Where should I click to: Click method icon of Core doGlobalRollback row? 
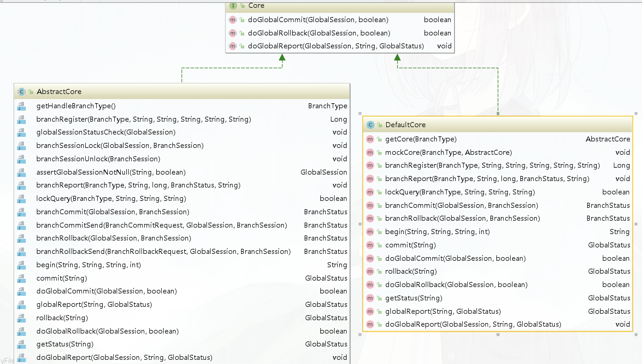coord(233,33)
